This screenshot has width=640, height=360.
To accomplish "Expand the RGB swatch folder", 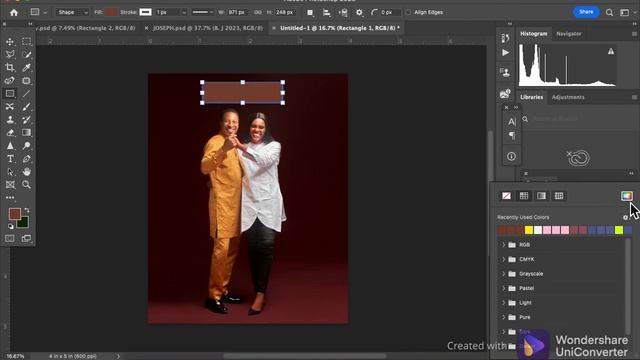I will coord(503,245).
